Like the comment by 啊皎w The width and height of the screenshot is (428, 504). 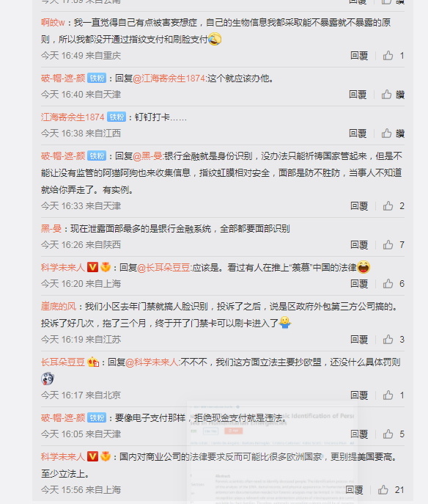click(x=388, y=56)
